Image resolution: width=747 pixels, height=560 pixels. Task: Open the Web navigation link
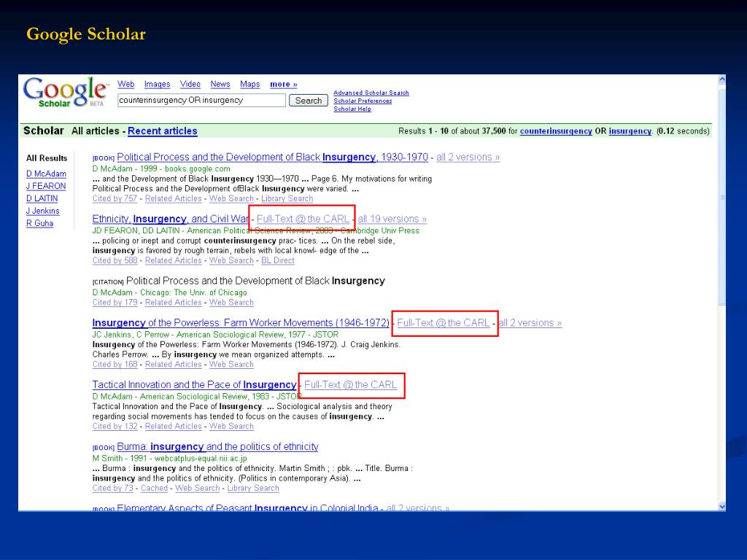125,85
